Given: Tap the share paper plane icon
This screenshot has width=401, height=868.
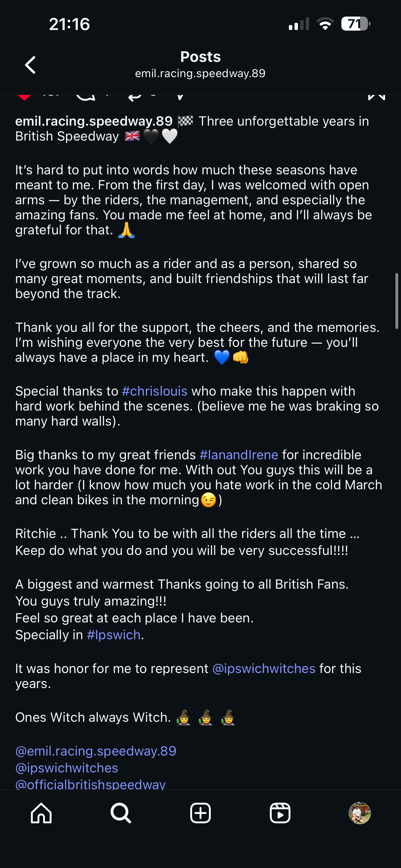Looking at the screenshot, I should [181, 97].
